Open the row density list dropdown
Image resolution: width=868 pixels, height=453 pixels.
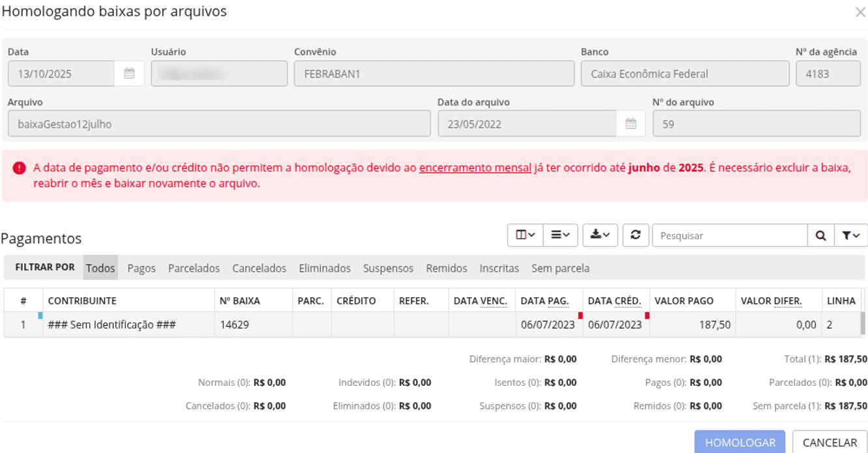[560, 235]
